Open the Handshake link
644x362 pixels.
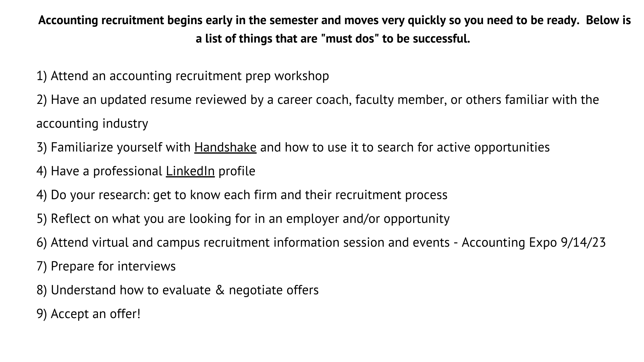225,147
